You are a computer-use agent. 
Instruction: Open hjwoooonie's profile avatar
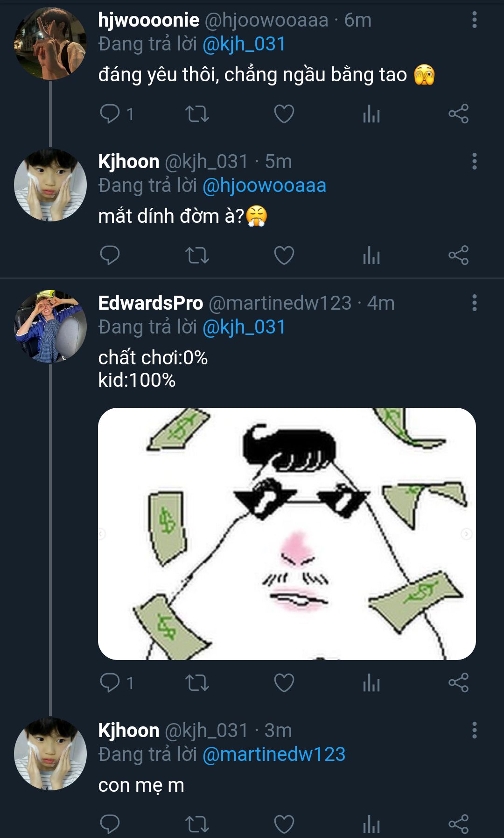point(50,43)
